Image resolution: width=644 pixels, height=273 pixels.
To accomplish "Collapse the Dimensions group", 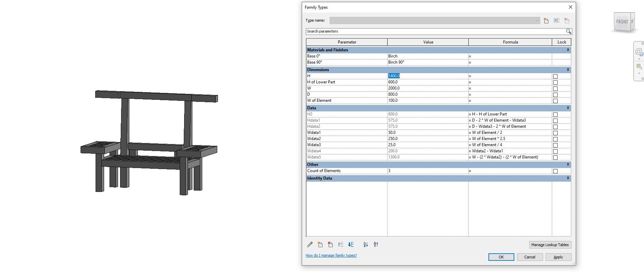I will [568, 70].
